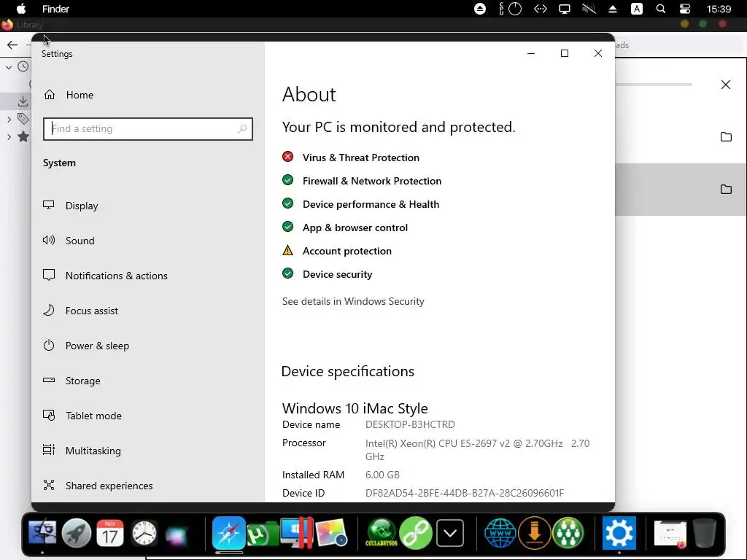Viewport: 747px width, 560px height.
Task: Open Finder from the dock
Action: point(42,532)
